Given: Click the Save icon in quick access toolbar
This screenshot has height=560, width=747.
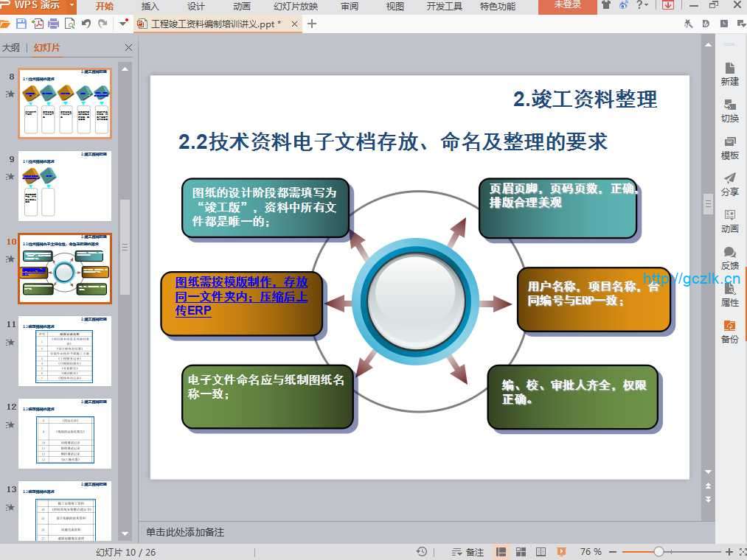Looking at the screenshot, I should 21,24.
